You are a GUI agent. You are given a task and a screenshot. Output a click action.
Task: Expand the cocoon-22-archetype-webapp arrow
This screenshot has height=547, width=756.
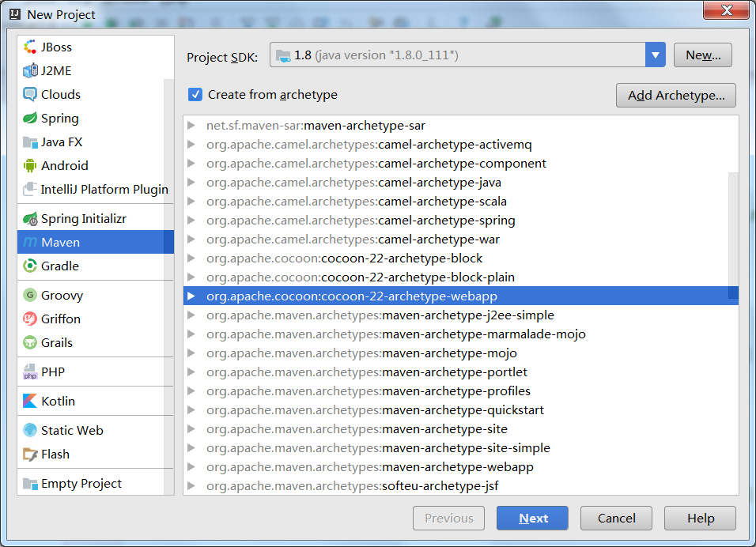191,296
